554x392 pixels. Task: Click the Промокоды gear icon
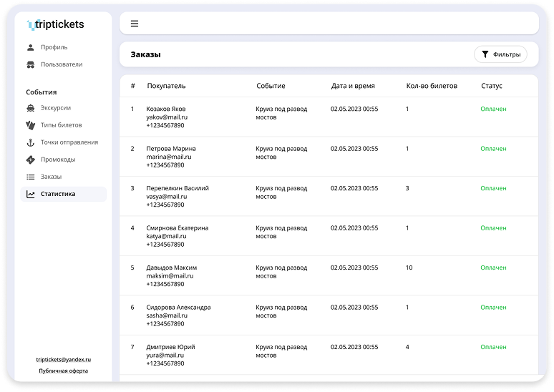(31, 160)
